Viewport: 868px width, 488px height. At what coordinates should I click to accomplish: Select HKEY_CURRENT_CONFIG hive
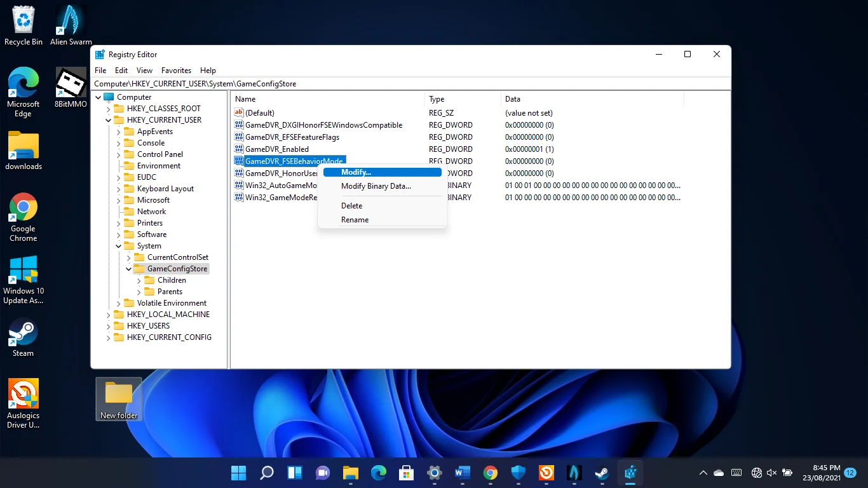[x=169, y=337]
